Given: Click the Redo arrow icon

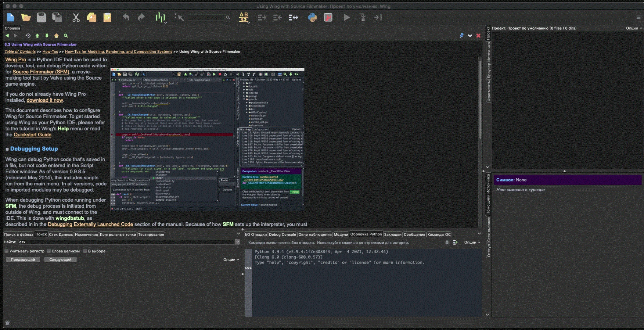Looking at the screenshot, I should 141,17.
